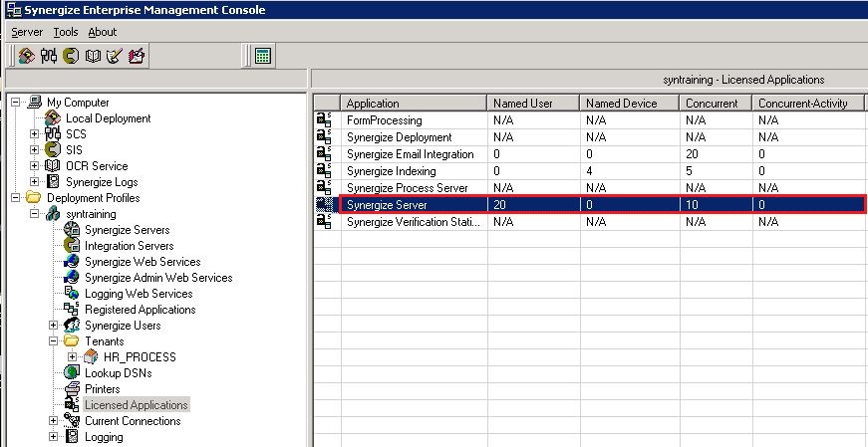Collapse the Tenants folder node
868x447 pixels.
pos(53,340)
